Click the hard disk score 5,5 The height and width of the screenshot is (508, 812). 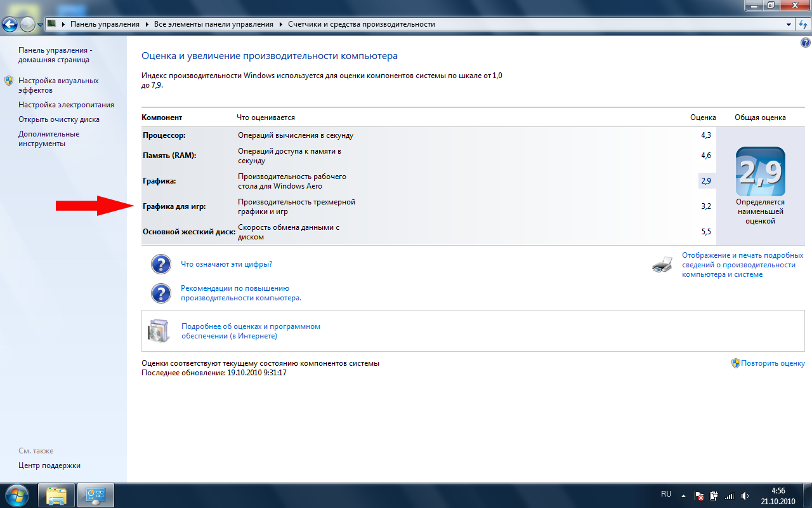[x=706, y=232]
